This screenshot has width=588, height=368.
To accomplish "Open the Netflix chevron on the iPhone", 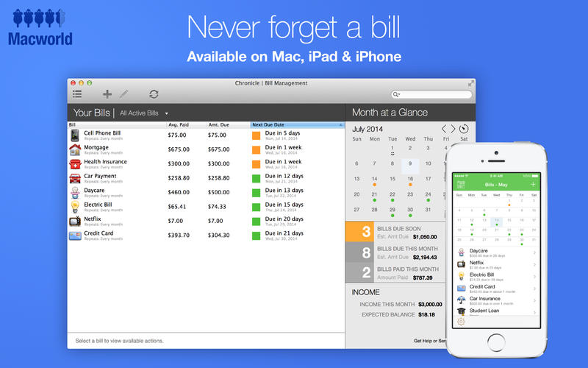I will pos(534,265).
